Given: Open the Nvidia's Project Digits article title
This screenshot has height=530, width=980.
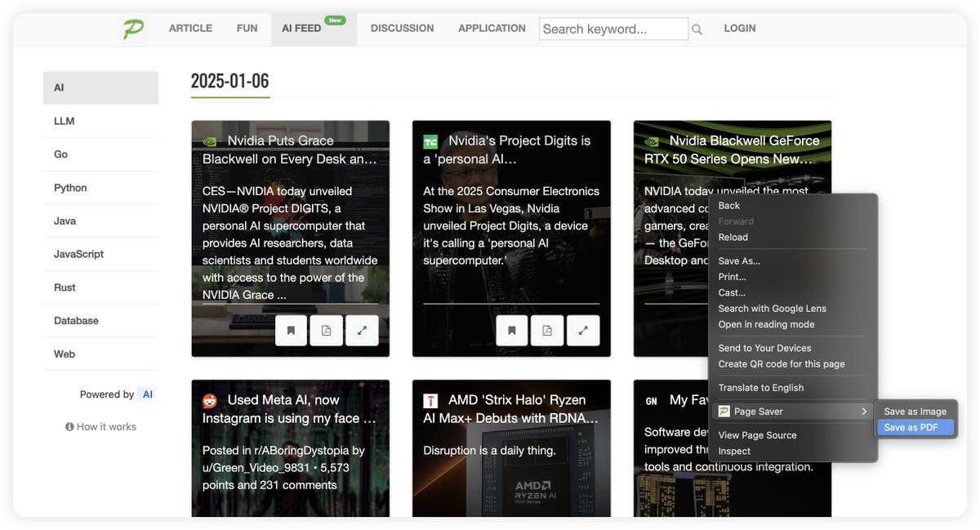Looking at the screenshot, I should 507,150.
